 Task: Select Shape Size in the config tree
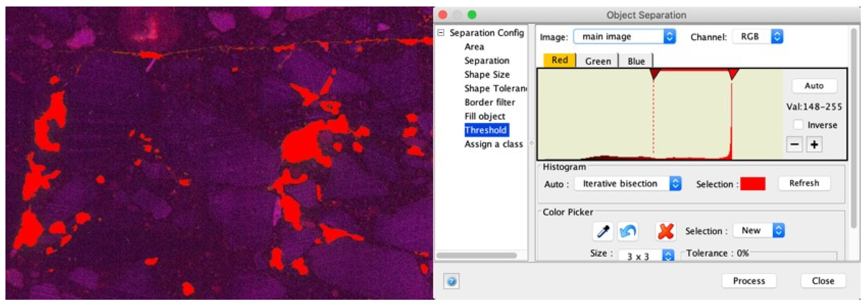[x=486, y=74]
